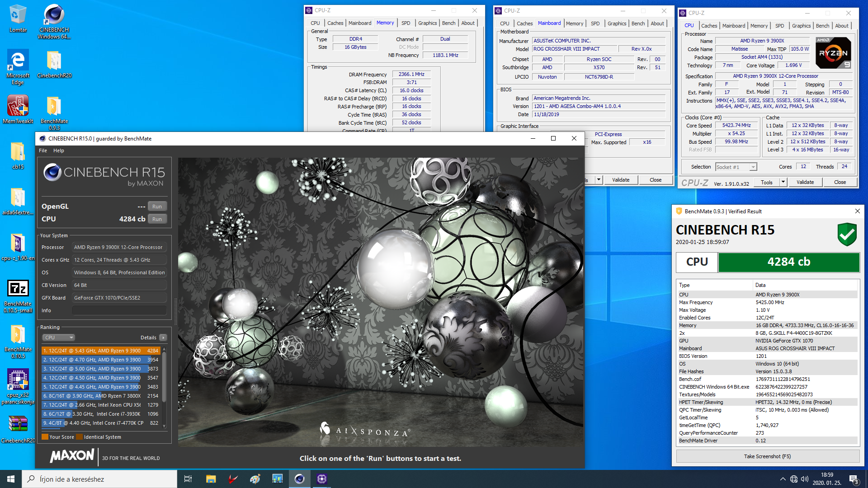Select the Max Frequency row in BenchMate
The height and width of the screenshot is (488, 868).
coord(767,302)
